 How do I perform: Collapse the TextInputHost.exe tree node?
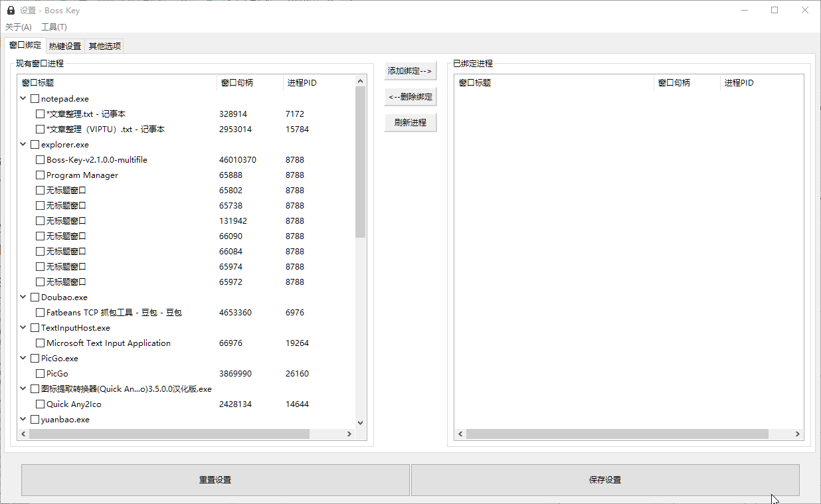coord(24,328)
